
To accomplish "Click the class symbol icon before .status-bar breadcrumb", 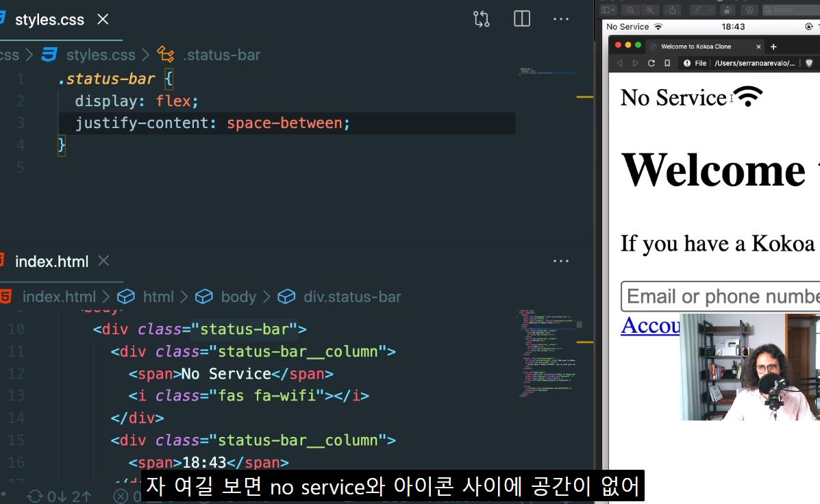I will pos(166,54).
